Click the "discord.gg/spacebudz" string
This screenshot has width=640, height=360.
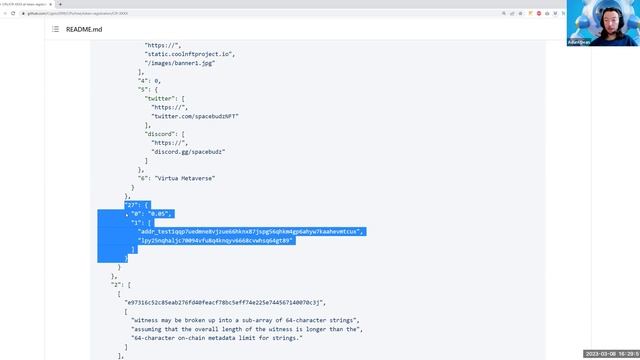[188, 152]
